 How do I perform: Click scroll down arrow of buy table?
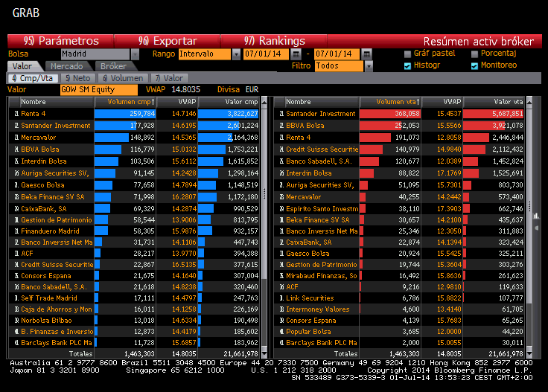pyautogui.click(x=264, y=354)
